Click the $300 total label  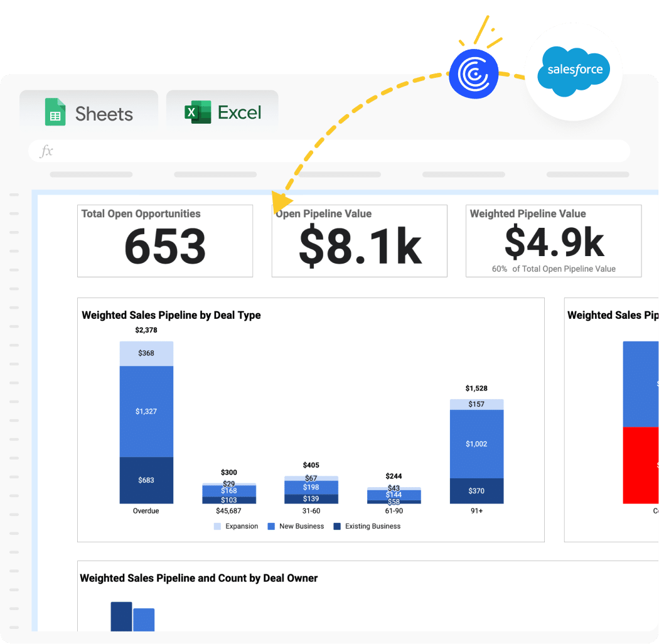click(x=229, y=472)
